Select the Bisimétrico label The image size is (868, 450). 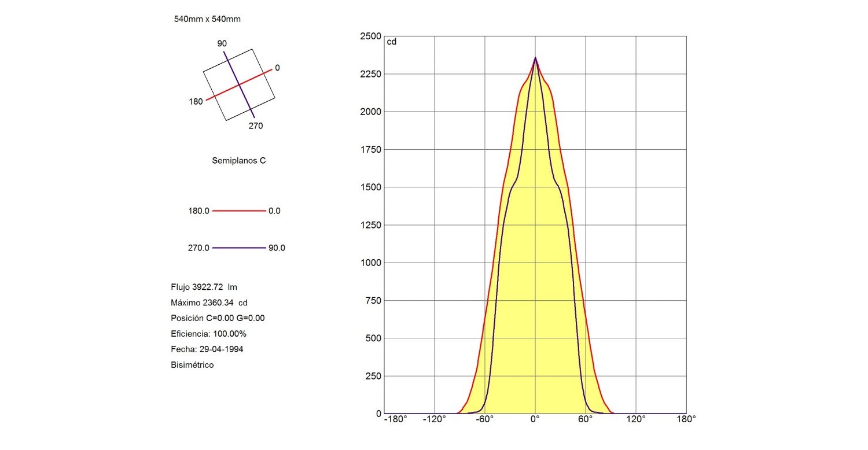(192, 365)
